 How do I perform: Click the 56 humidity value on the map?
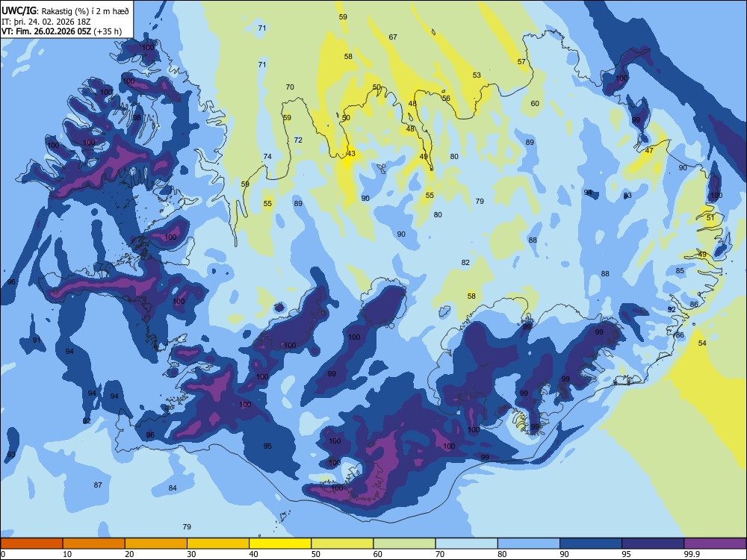coord(446,98)
